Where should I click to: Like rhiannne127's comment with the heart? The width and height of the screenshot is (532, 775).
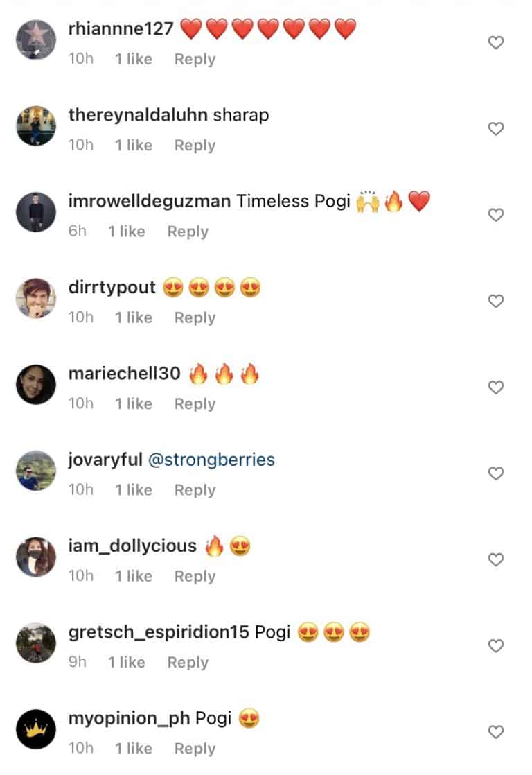495,43
